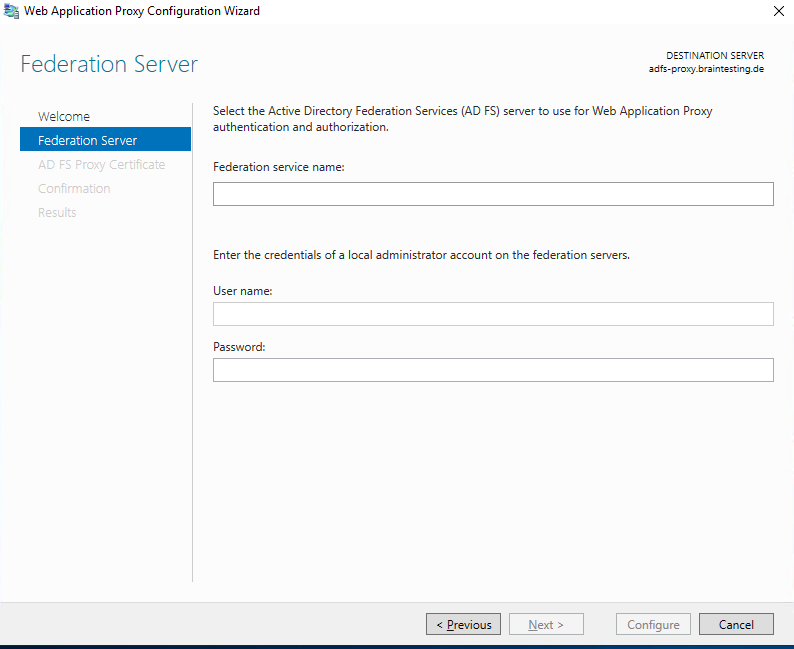Image resolution: width=794 pixels, height=649 pixels.
Task: Select the Federation Server step
Action: (x=105, y=140)
